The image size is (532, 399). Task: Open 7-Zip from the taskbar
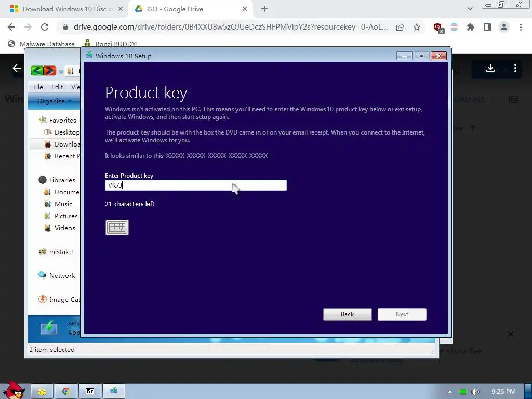tap(89, 392)
